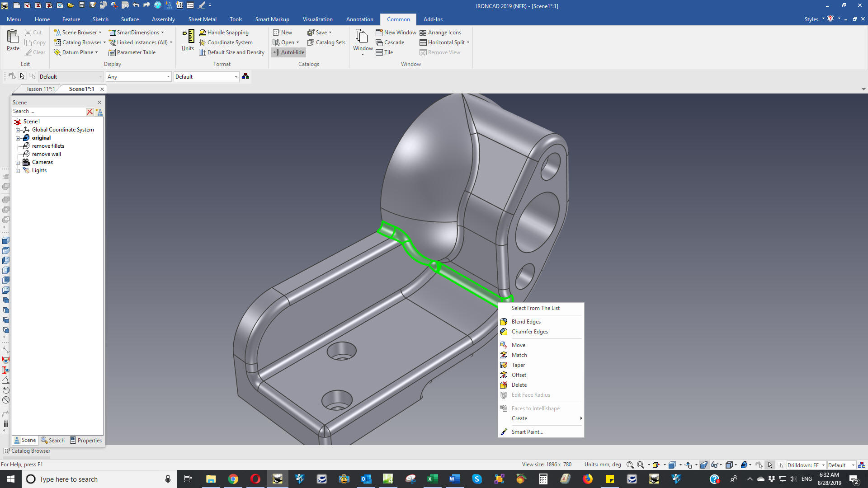Expand the Global Coordinate System node
The height and width of the screenshot is (488, 868).
[x=18, y=130]
